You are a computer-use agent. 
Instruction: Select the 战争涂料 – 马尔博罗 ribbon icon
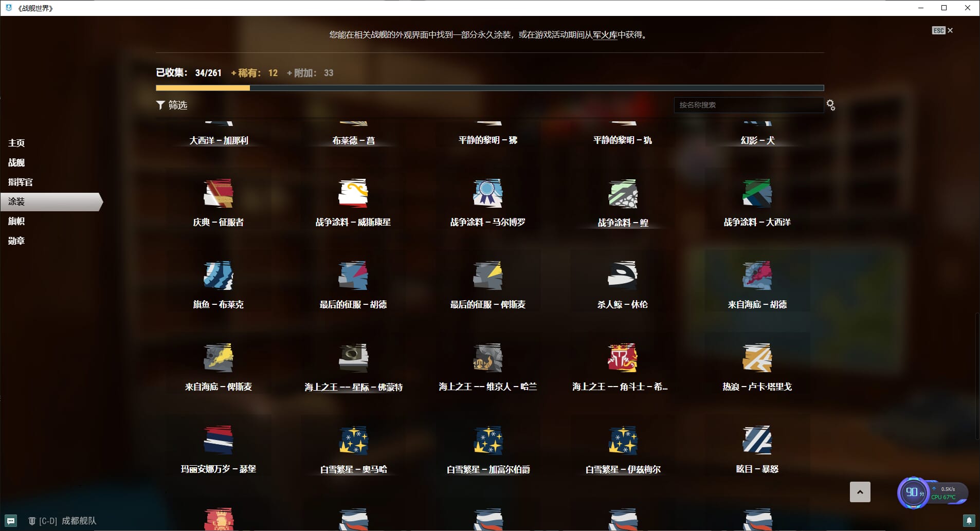(487, 194)
